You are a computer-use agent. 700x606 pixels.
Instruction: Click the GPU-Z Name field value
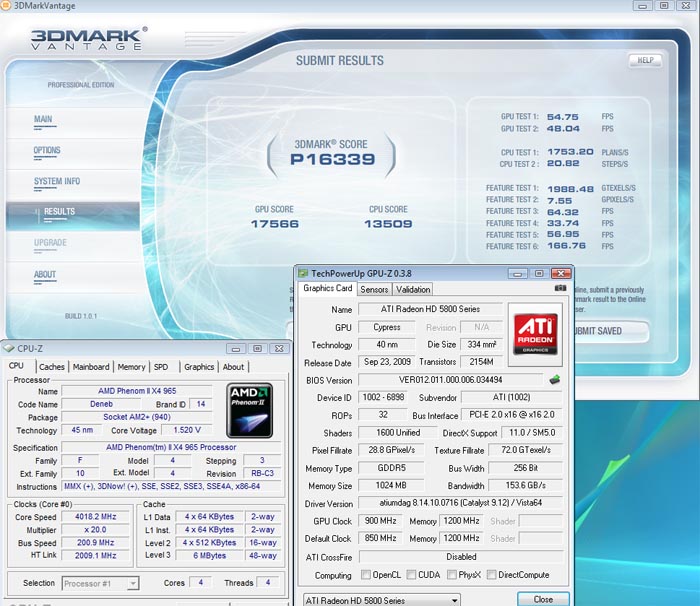[x=430, y=309]
